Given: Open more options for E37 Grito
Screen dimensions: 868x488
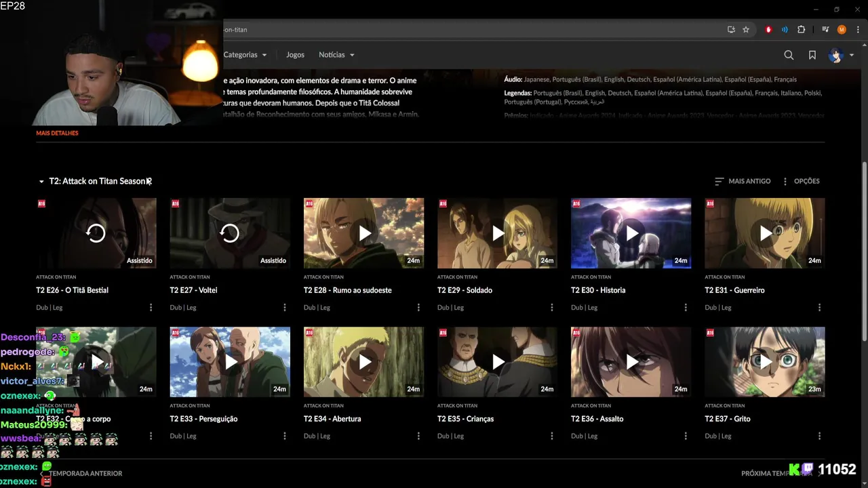Looking at the screenshot, I should pos(819,436).
